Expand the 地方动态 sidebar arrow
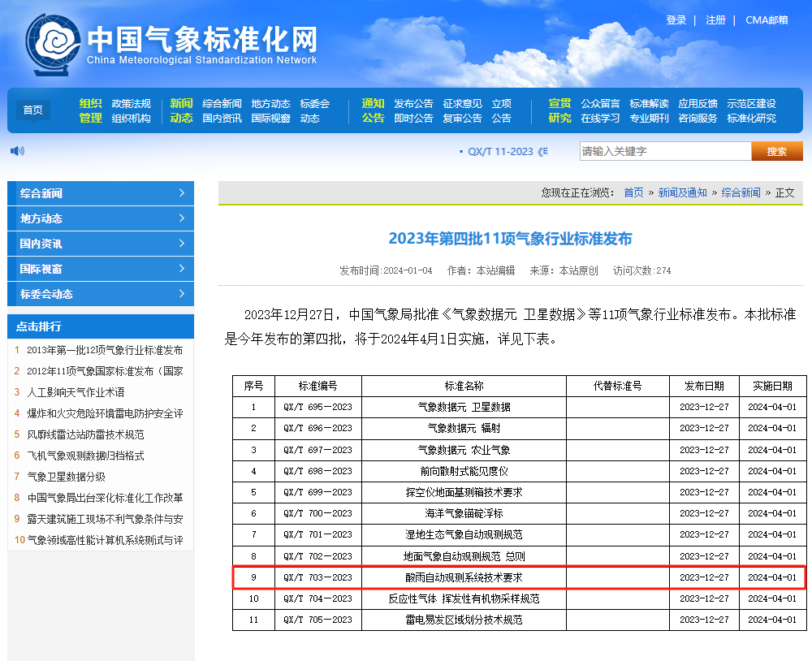The width and height of the screenshot is (812, 661). coord(182,218)
